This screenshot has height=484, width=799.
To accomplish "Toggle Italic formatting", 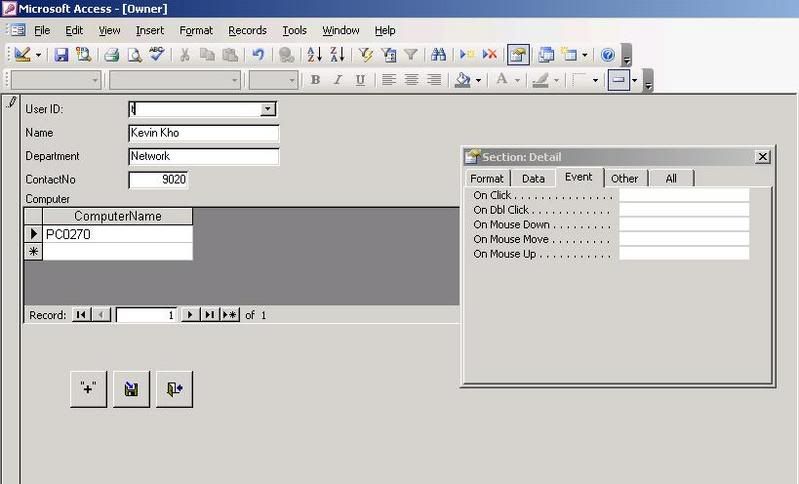I will click(338, 80).
